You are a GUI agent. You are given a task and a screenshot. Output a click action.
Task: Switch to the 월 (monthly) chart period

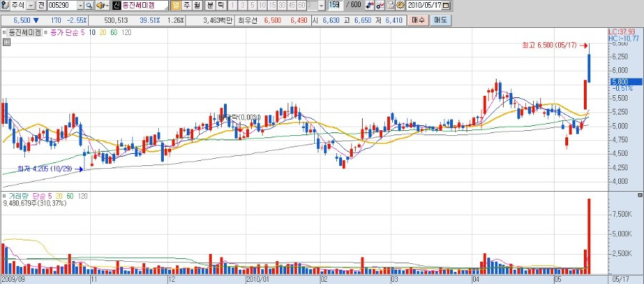[x=197, y=6]
